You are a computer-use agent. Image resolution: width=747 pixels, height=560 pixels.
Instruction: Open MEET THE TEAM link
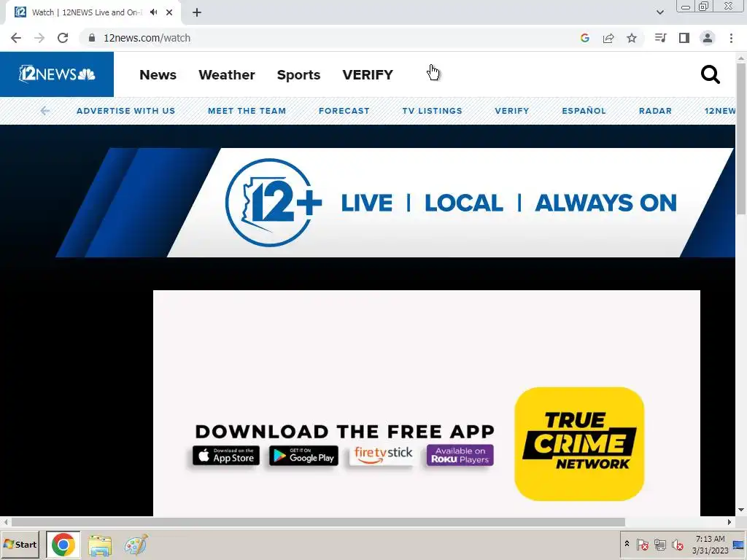247,111
